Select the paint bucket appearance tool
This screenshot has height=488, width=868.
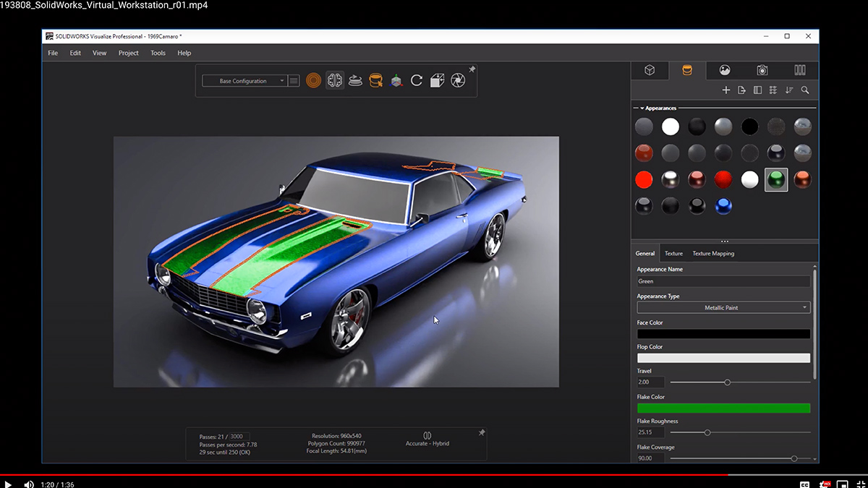(x=375, y=81)
